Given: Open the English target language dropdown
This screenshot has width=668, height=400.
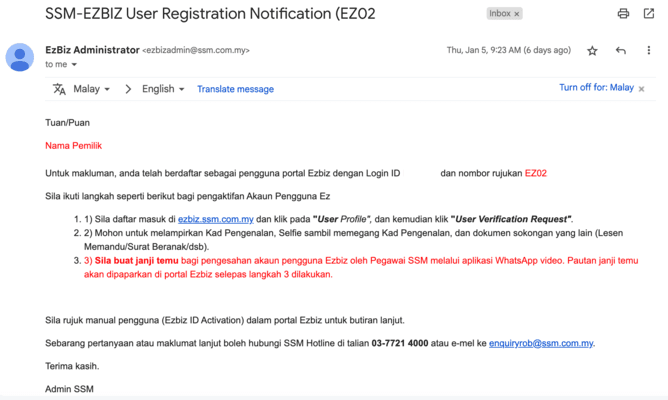Looking at the screenshot, I should [163, 89].
